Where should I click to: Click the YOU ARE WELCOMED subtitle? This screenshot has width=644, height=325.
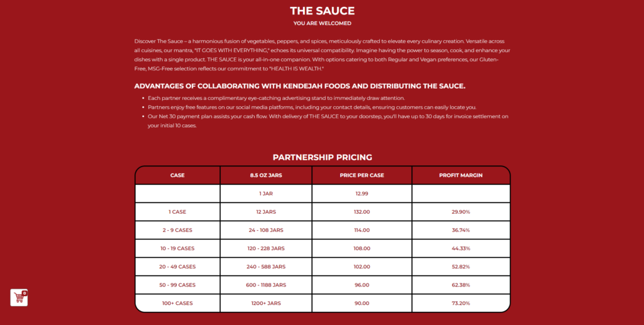322,23
